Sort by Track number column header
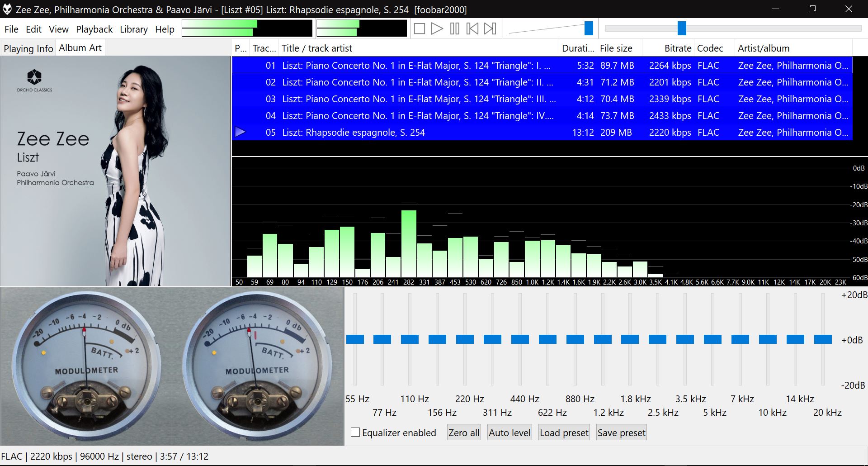 pos(264,48)
